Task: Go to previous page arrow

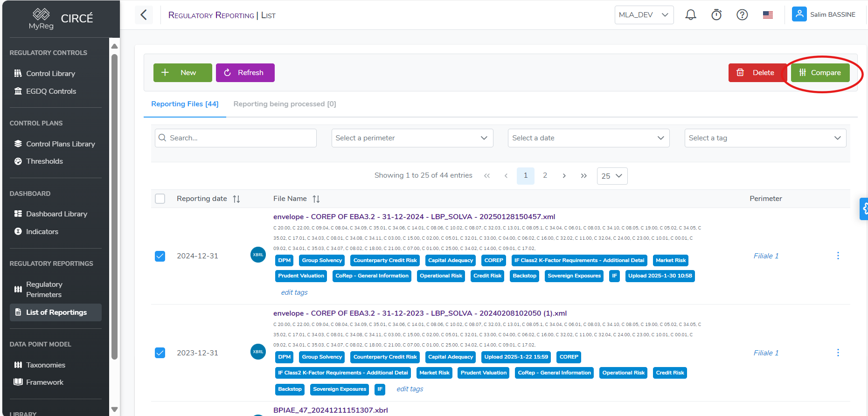Action: 506,176
